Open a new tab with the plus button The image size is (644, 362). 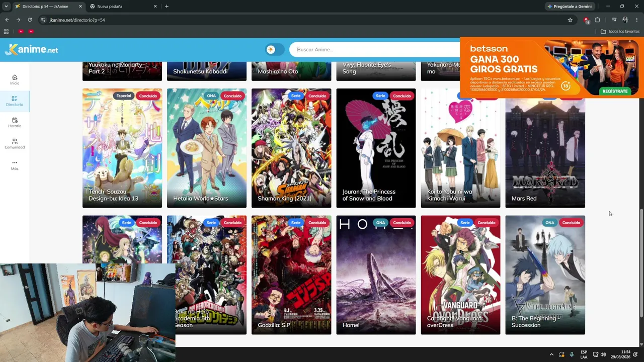point(167,7)
